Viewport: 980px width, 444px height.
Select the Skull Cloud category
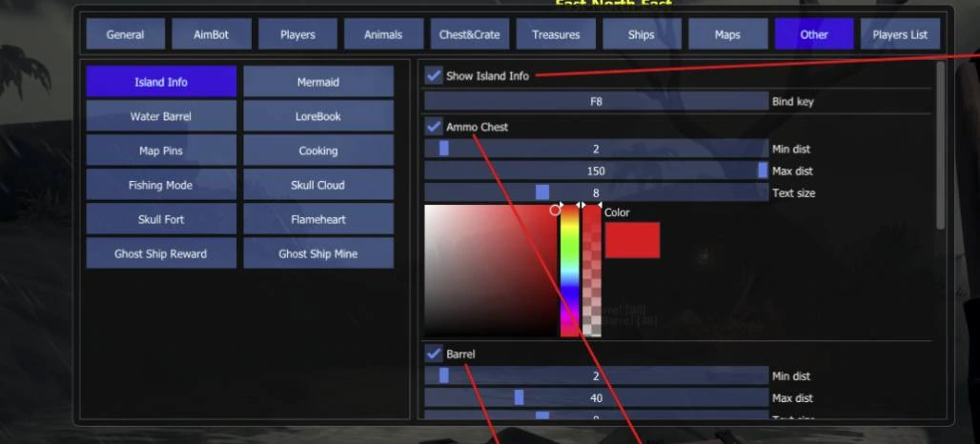click(x=318, y=185)
